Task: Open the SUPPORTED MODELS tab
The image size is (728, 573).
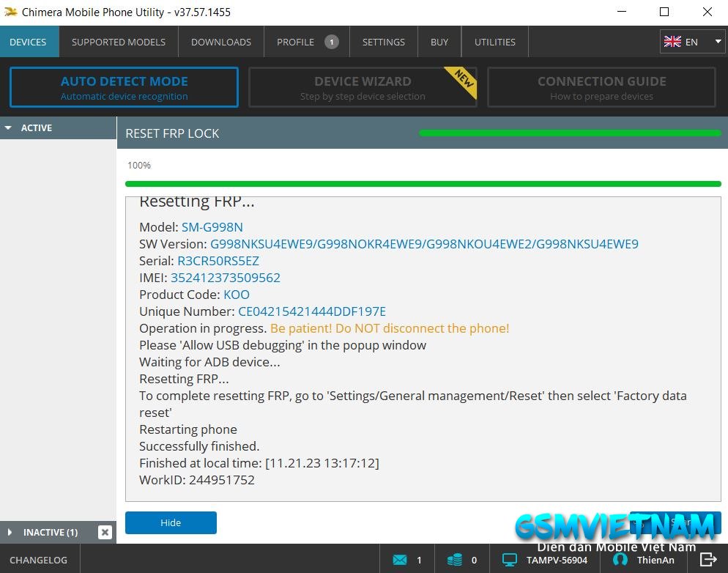Action: tap(119, 42)
